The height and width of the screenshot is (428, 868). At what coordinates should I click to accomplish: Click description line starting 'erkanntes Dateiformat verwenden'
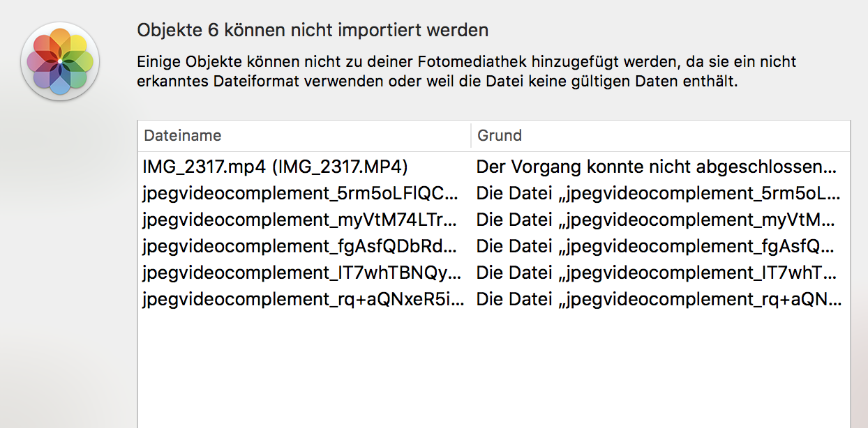tap(437, 82)
